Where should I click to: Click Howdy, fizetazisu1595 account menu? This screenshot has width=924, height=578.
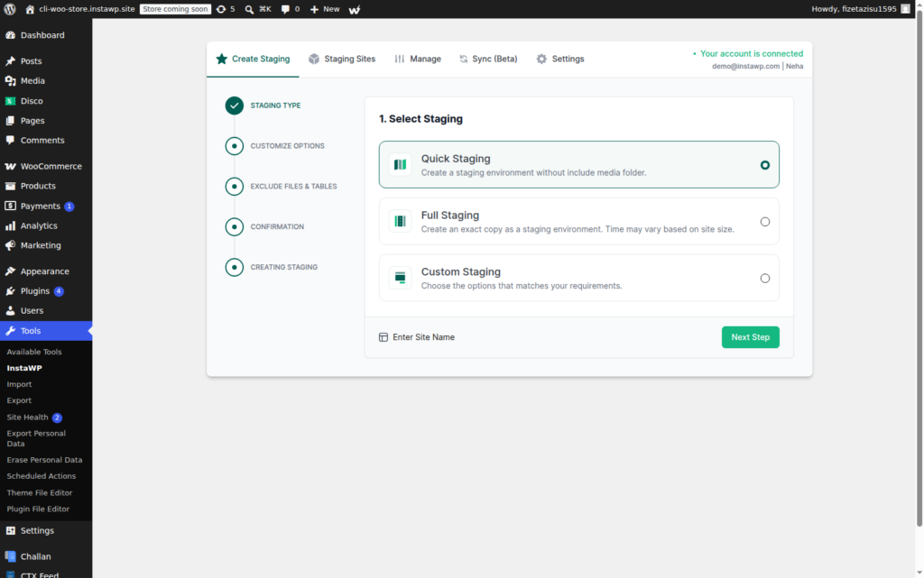pos(861,9)
